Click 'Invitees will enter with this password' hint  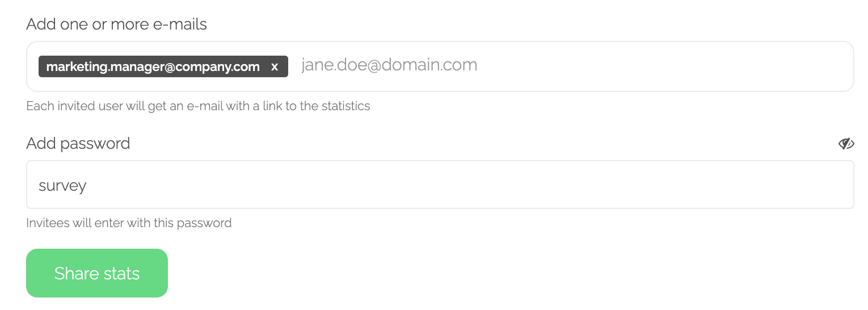[x=129, y=223]
